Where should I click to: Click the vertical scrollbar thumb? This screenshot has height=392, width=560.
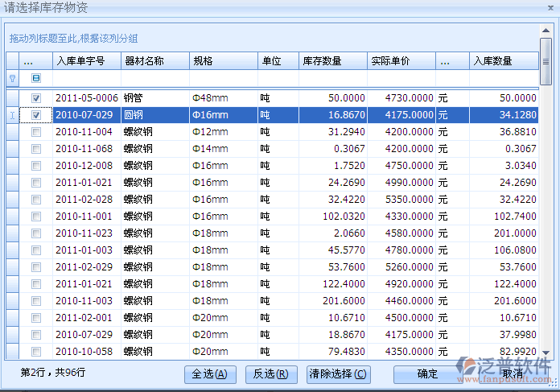click(x=546, y=60)
